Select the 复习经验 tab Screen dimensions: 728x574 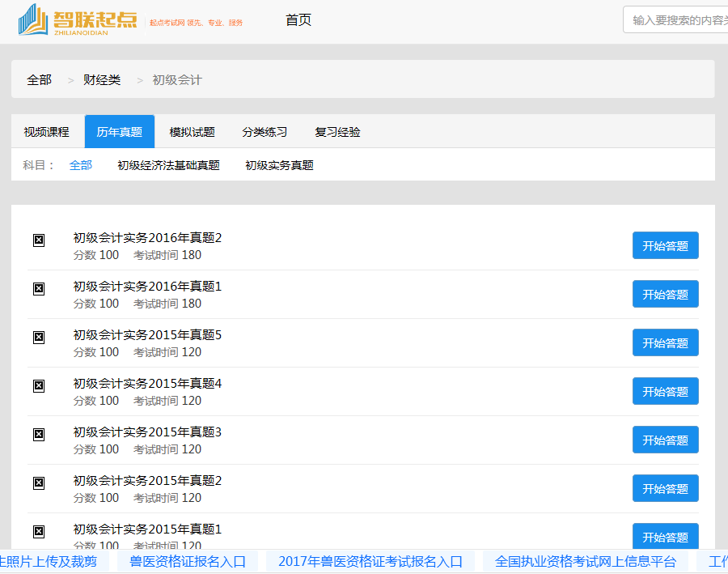(x=337, y=132)
